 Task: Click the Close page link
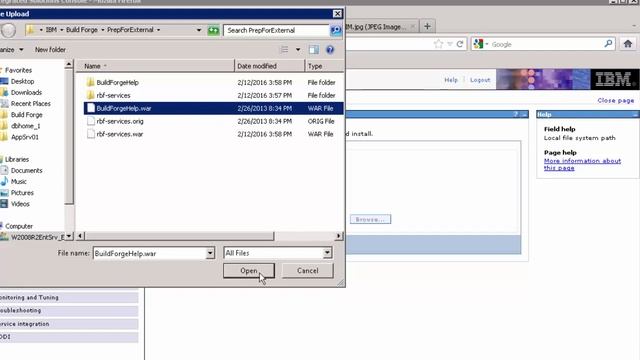click(x=616, y=100)
